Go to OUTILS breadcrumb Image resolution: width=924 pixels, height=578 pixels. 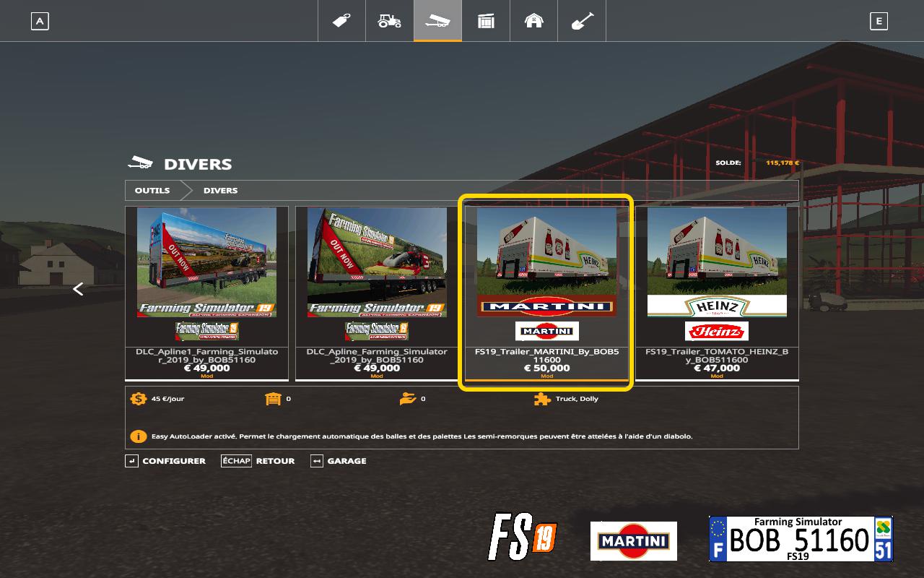pyautogui.click(x=152, y=191)
